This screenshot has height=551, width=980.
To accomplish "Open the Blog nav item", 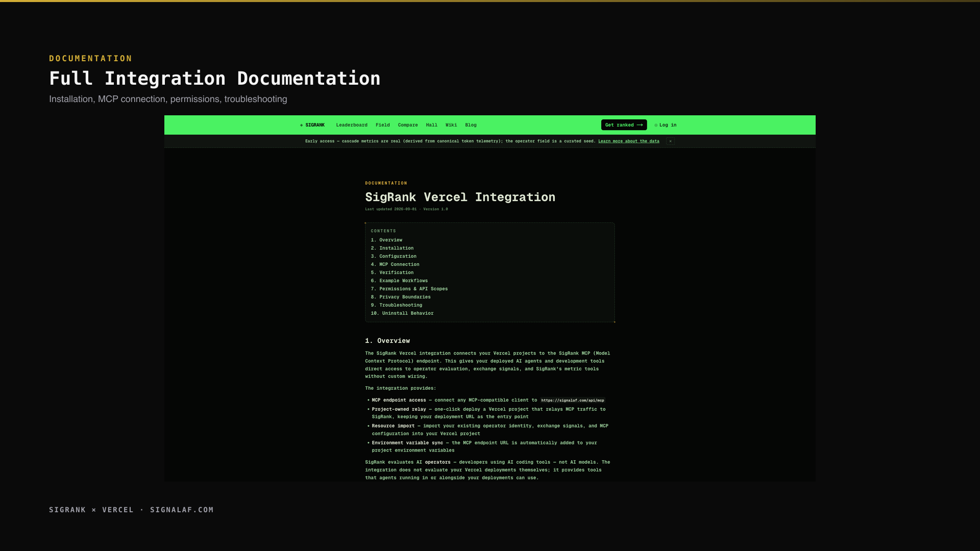I will [471, 125].
